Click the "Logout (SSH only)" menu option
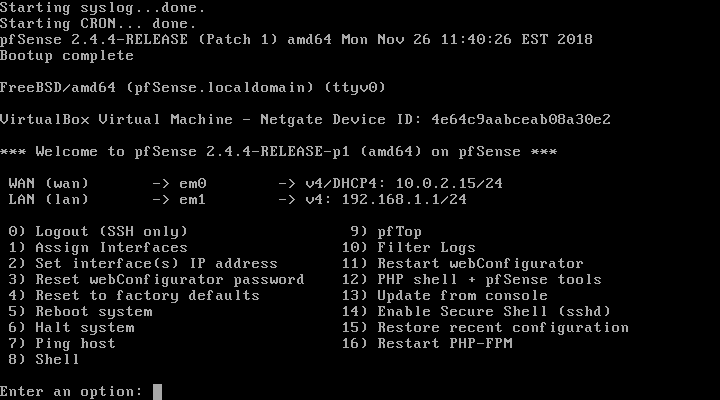Viewport: 720px width, 400px height. click(x=111, y=232)
